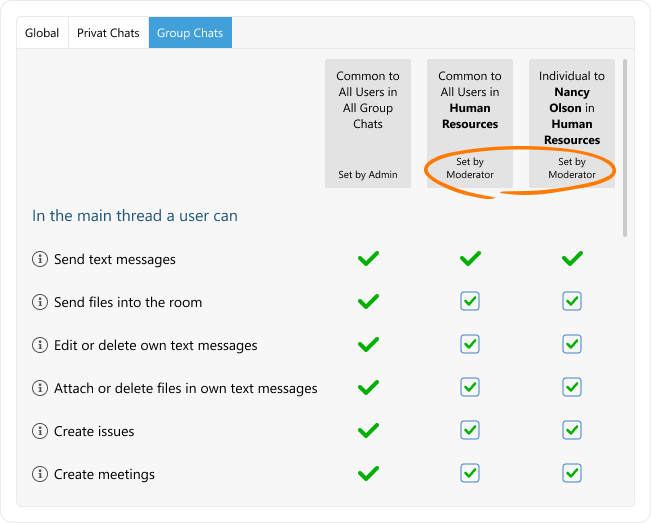Click Admin green checkmark for Send text messages
This screenshot has width=651, height=523.
point(368,259)
